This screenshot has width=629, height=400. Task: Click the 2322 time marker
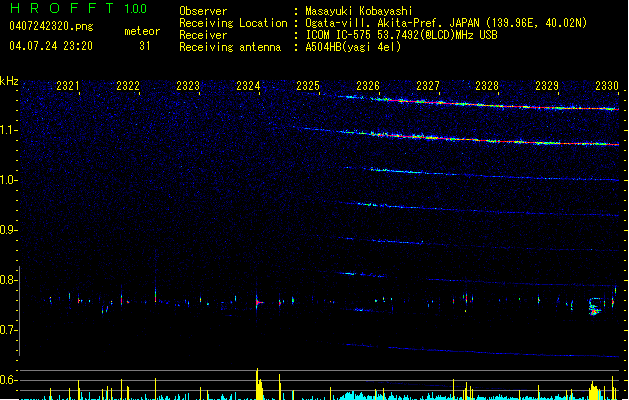pos(128,86)
